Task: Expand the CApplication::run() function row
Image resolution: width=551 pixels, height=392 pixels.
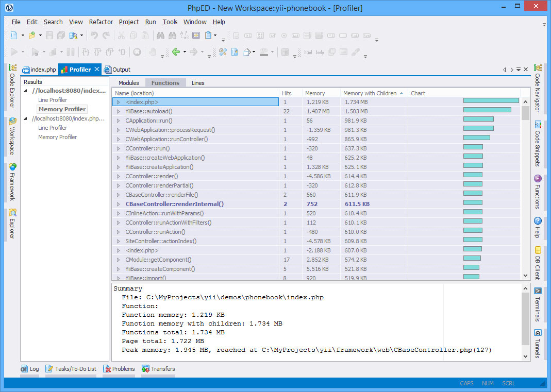Action: (118, 121)
